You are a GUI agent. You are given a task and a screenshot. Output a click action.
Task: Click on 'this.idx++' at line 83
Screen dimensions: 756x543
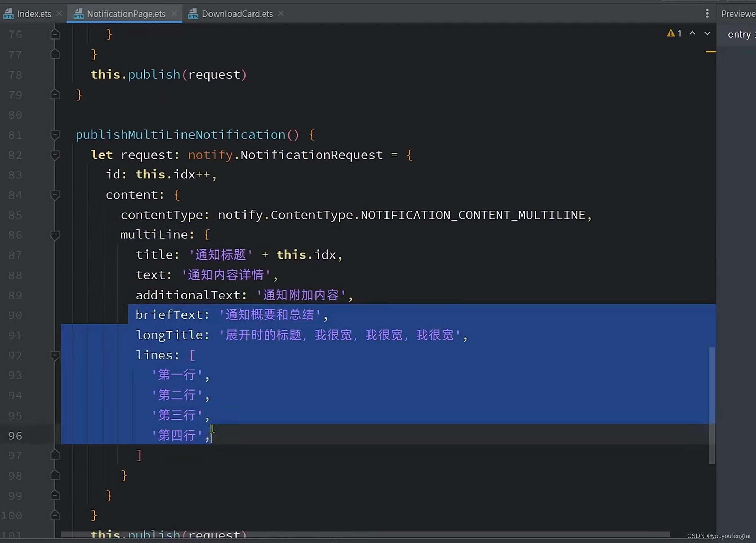click(x=173, y=175)
